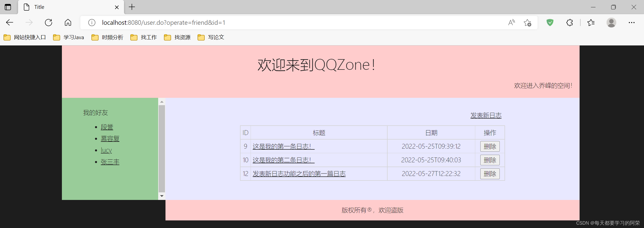Restore down the browser window
This screenshot has height=228, width=644.
point(613,7)
